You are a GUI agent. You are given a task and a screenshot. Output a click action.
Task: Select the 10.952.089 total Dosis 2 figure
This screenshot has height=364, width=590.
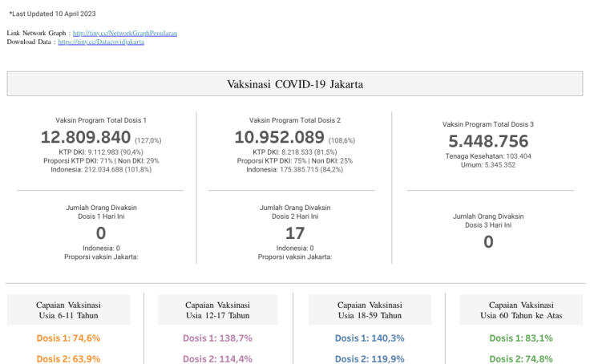click(280, 137)
